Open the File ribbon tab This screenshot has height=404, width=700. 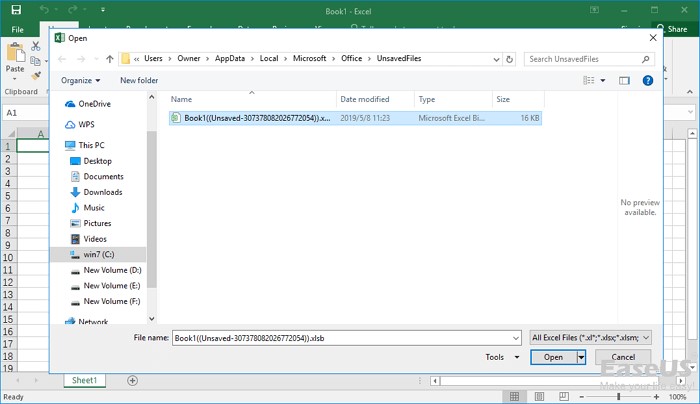[18, 30]
